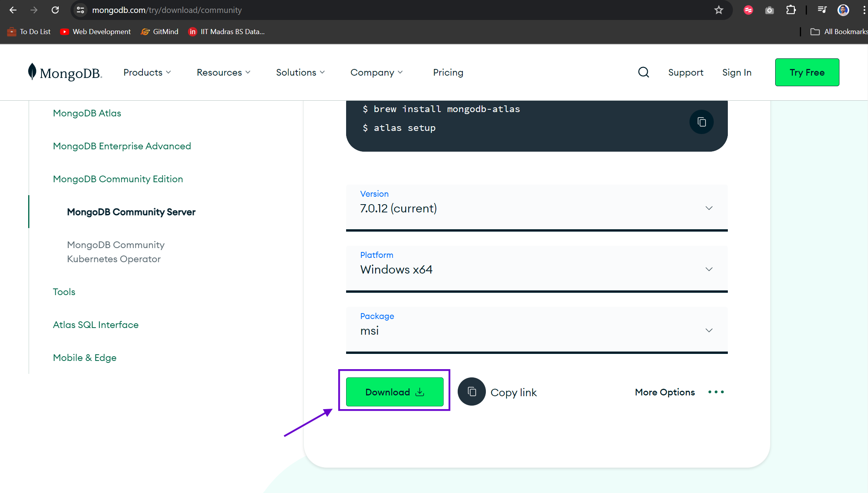Select MongoDB Atlas sidebar link
Image resolution: width=868 pixels, height=493 pixels.
click(x=87, y=113)
